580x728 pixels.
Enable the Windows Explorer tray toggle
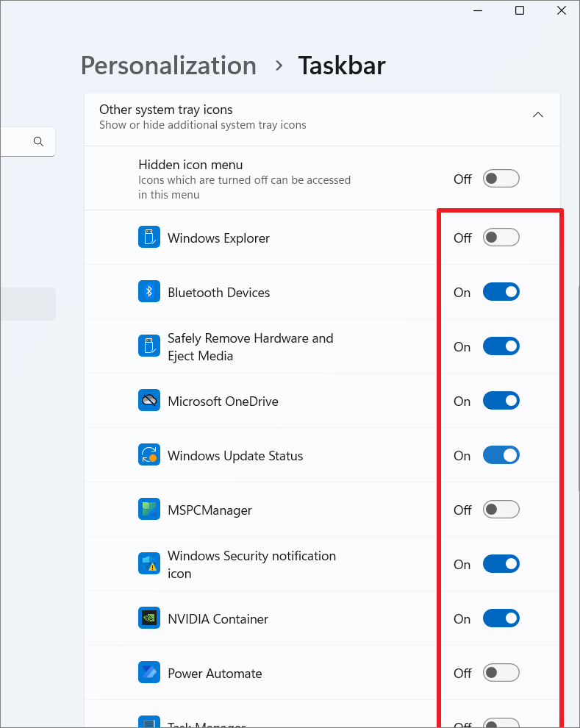(501, 237)
